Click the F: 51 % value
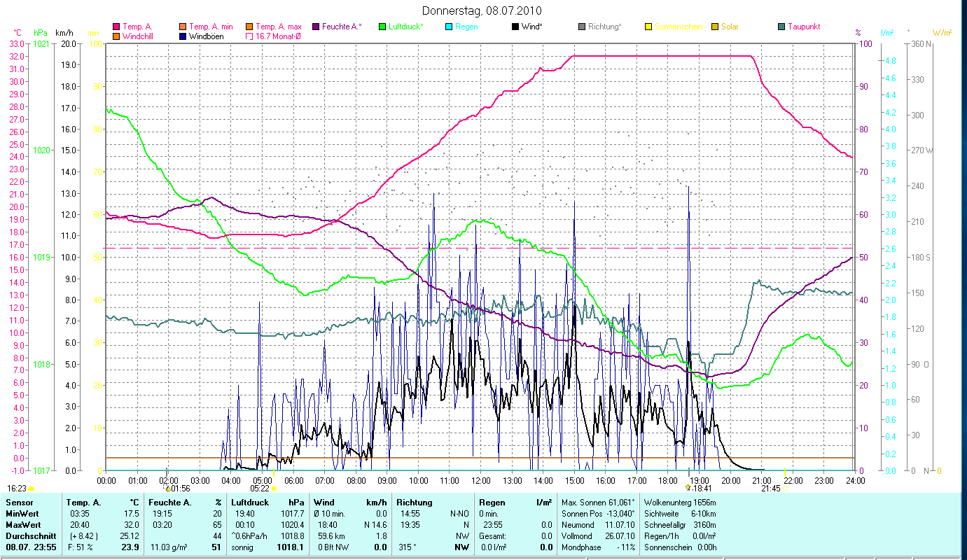Screen dimensions: 967x560 click(79, 547)
